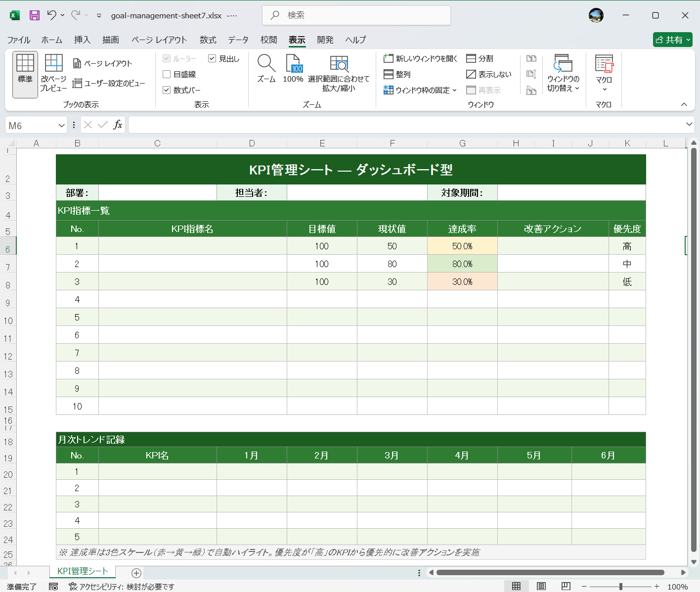The image size is (700, 592).
Task: Click the Redo arrow icon
Action: 76,15
